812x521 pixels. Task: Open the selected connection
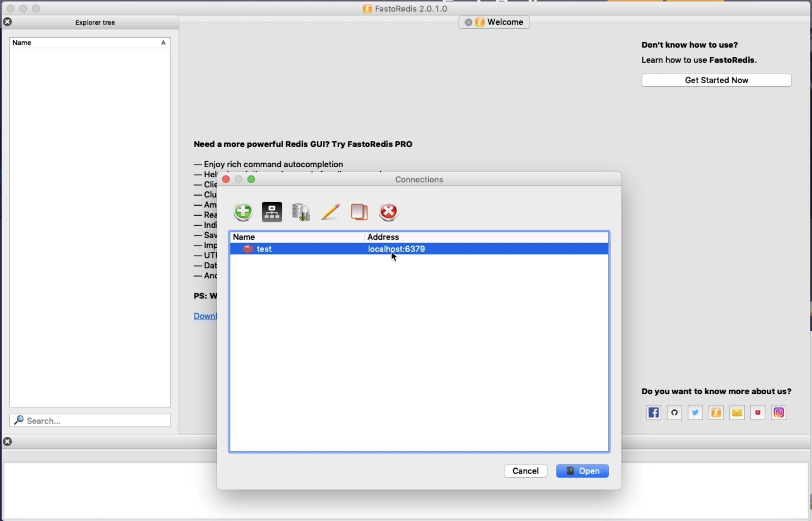582,471
